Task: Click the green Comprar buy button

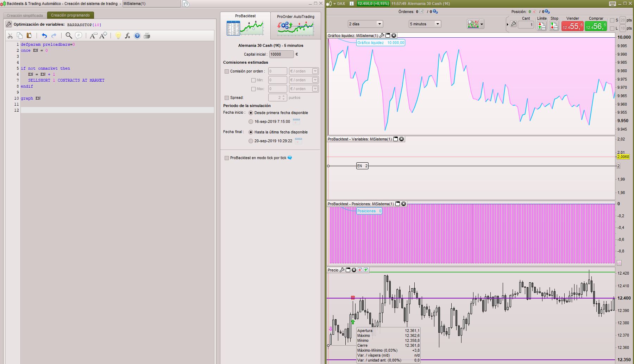Action: pos(596,26)
